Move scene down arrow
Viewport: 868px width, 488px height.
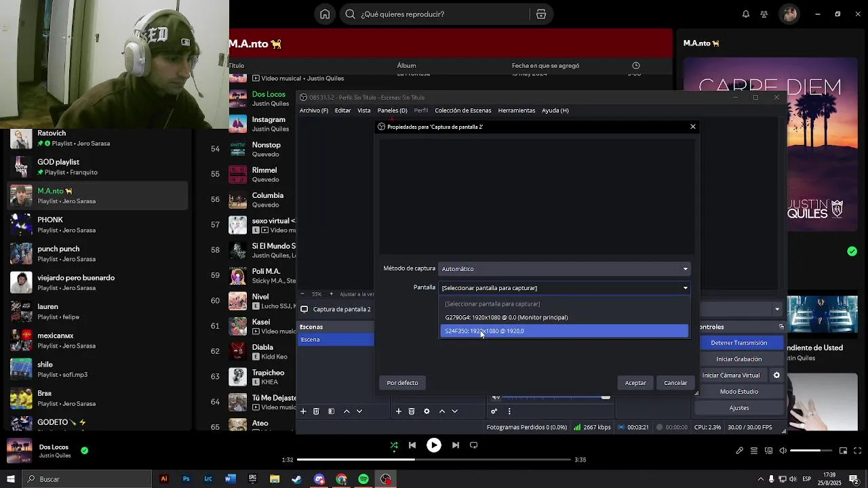[x=359, y=411]
